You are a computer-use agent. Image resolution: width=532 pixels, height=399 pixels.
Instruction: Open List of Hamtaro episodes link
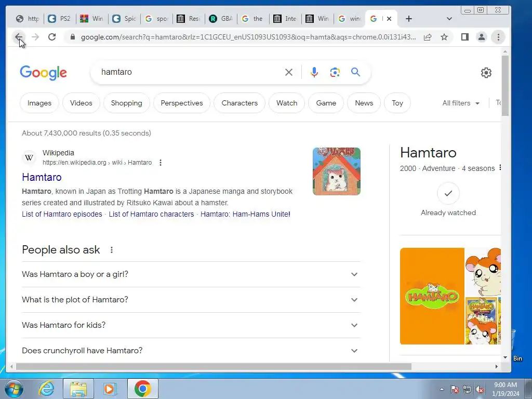pos(62,214)
